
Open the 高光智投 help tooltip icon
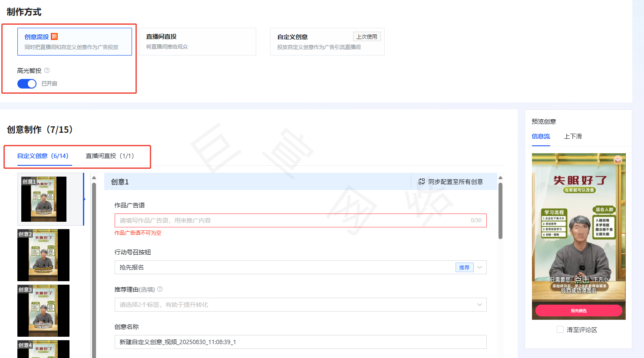[46, 70]
